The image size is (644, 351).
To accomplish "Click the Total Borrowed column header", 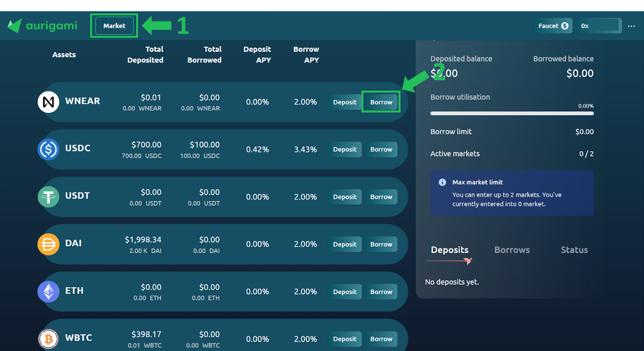I will [x=204, y=55].
